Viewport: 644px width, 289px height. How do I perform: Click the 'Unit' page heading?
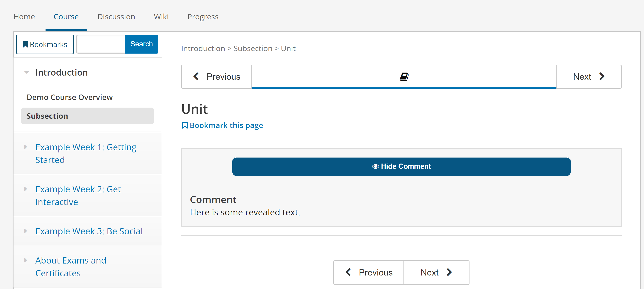(195, 109)
